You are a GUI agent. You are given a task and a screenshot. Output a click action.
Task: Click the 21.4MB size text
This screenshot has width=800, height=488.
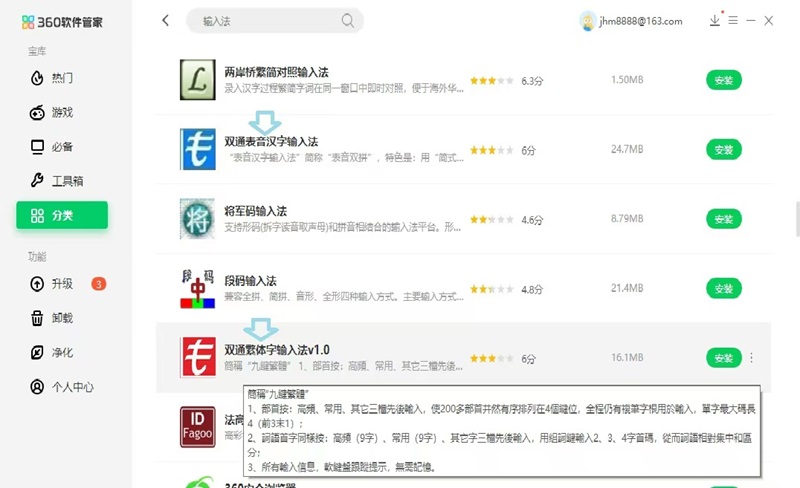tap(627, 288)
